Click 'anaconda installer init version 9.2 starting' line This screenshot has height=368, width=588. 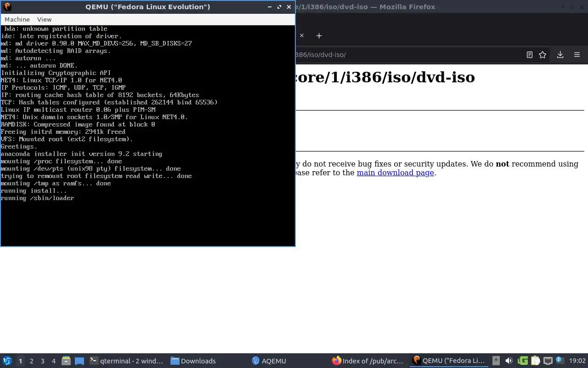(x=82, y=154)
